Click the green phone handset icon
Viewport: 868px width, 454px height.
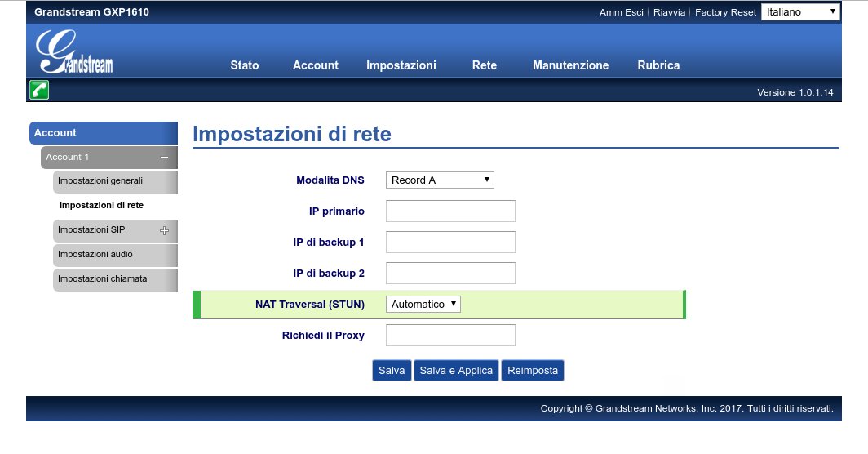point(39,90)
